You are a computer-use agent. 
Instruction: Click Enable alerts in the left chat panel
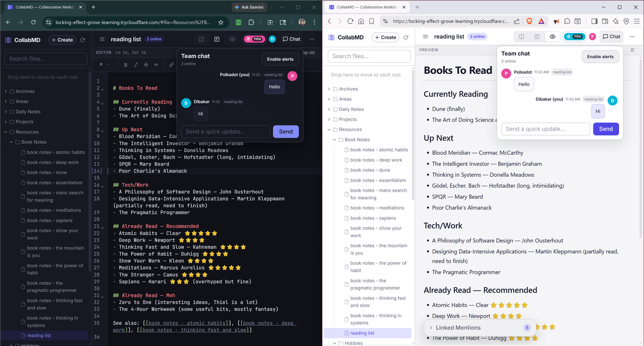[x=280, y=59]
